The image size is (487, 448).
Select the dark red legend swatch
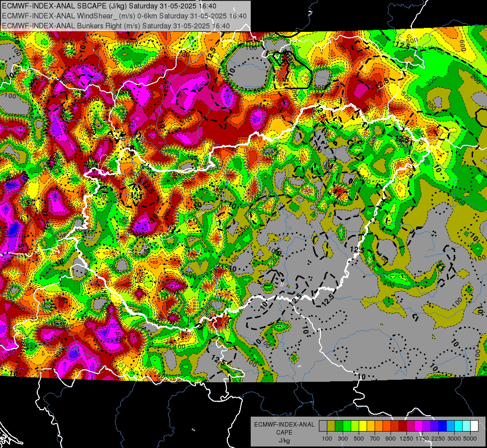(403, 426)
